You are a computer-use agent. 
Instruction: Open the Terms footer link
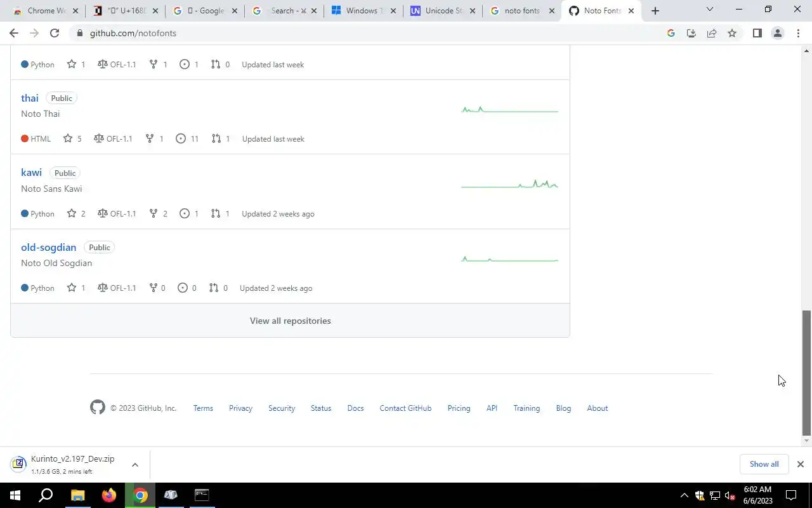pyautogui.click(x=203, y=408)
